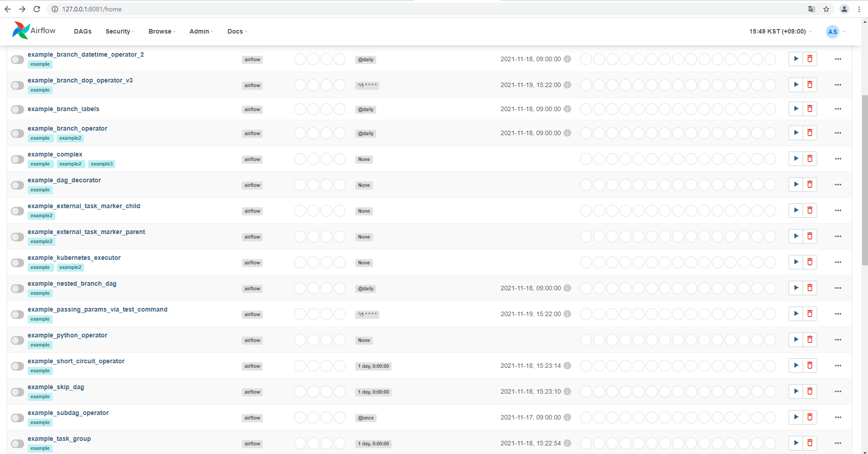Enable the example_branch_operator DAG switch
Viewport: 868px width, 454px height.
pos(17,133)
